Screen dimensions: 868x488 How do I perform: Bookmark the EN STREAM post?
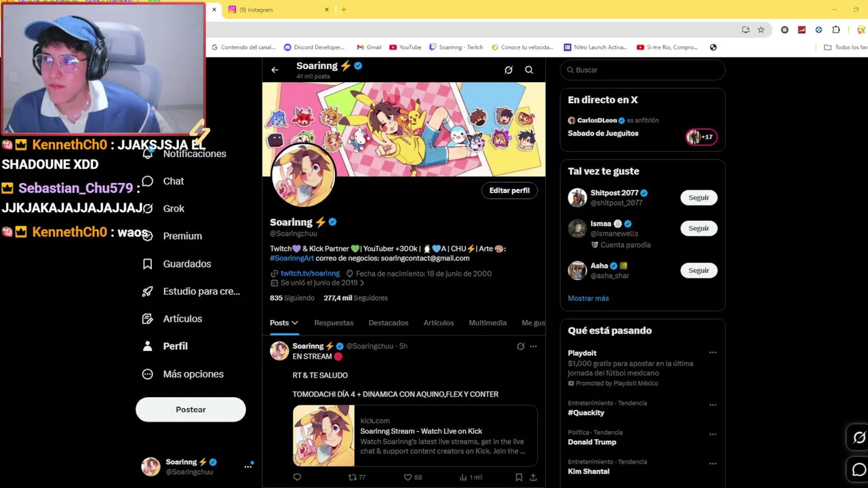coord(519,477)
